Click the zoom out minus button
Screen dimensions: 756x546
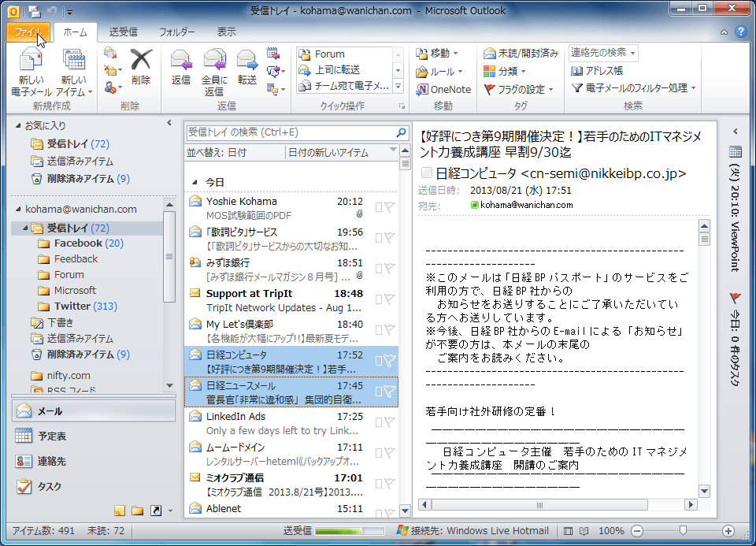[637, 531]
